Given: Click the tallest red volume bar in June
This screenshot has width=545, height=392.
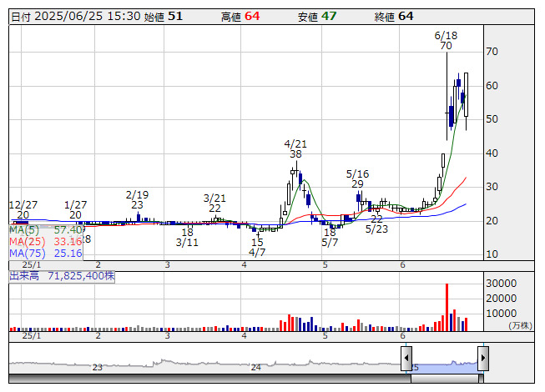Looking at the screenshot, I should tap(447, 307).
